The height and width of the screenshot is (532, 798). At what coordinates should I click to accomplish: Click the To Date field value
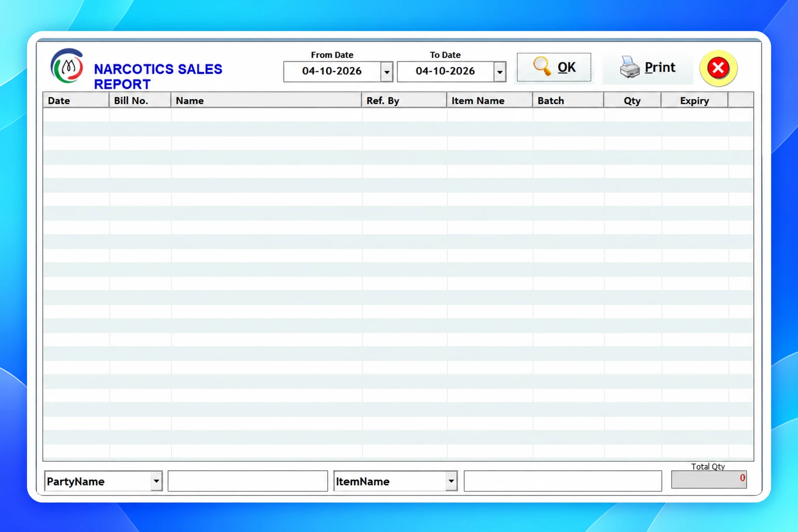pos(445,72)
